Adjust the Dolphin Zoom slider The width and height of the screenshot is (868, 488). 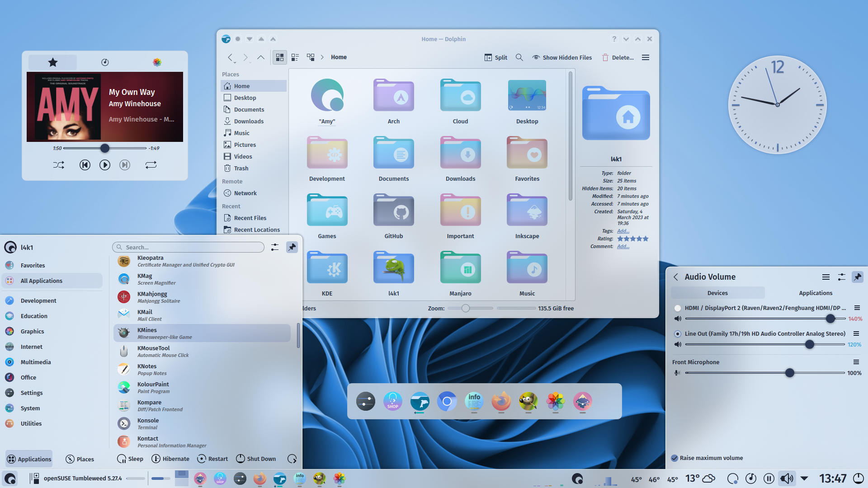coord(466,308)
